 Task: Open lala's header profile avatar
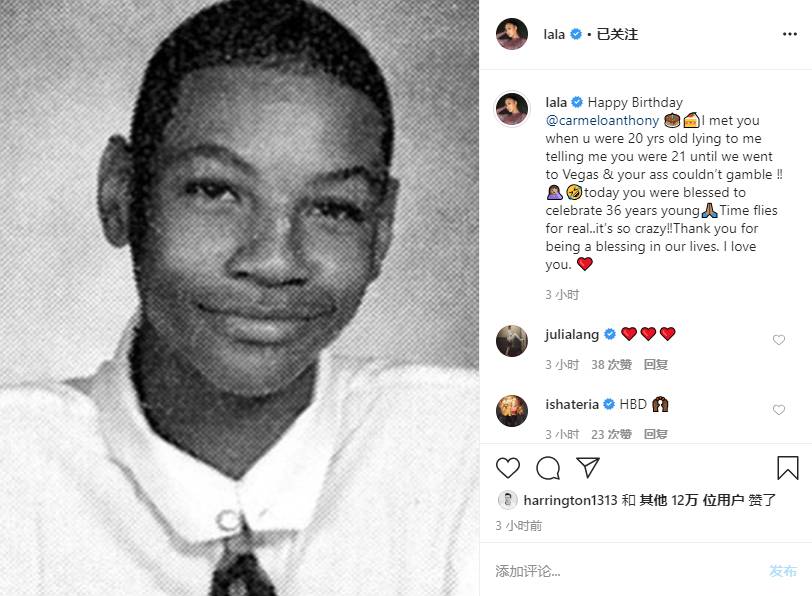pos(512,34)
